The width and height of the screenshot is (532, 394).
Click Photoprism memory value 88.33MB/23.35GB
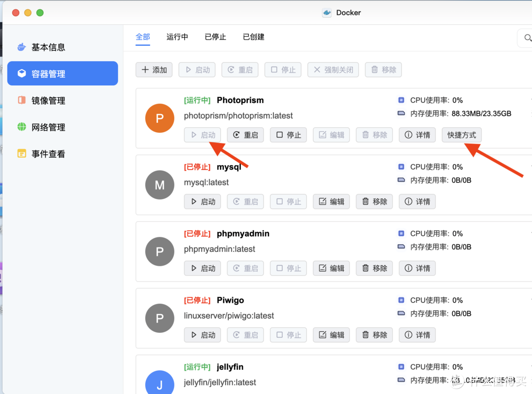pyautogui.click(x=481, y=113)
